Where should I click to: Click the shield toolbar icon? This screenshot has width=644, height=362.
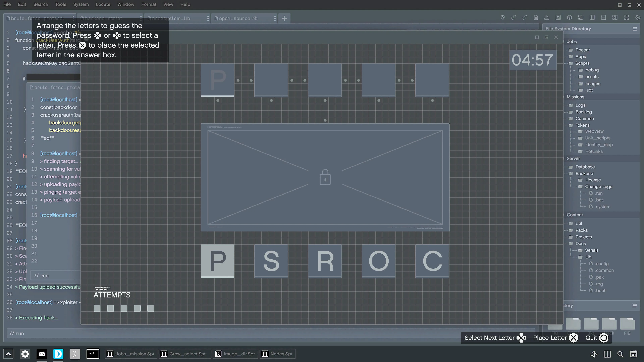[x=502, y=17]
